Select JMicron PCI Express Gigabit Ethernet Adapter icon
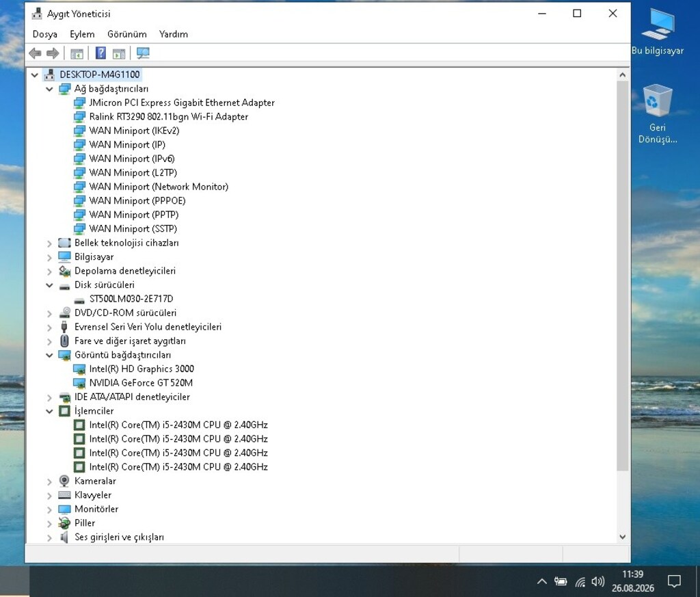700x597 pixels. click(79, 103)
